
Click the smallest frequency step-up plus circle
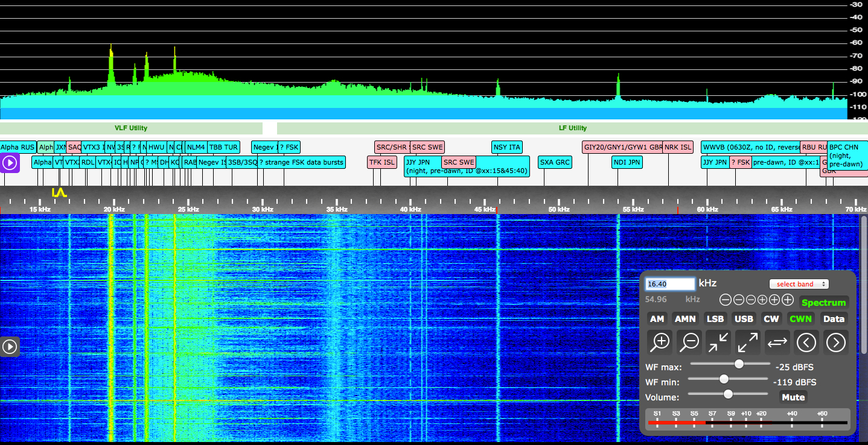762,300
